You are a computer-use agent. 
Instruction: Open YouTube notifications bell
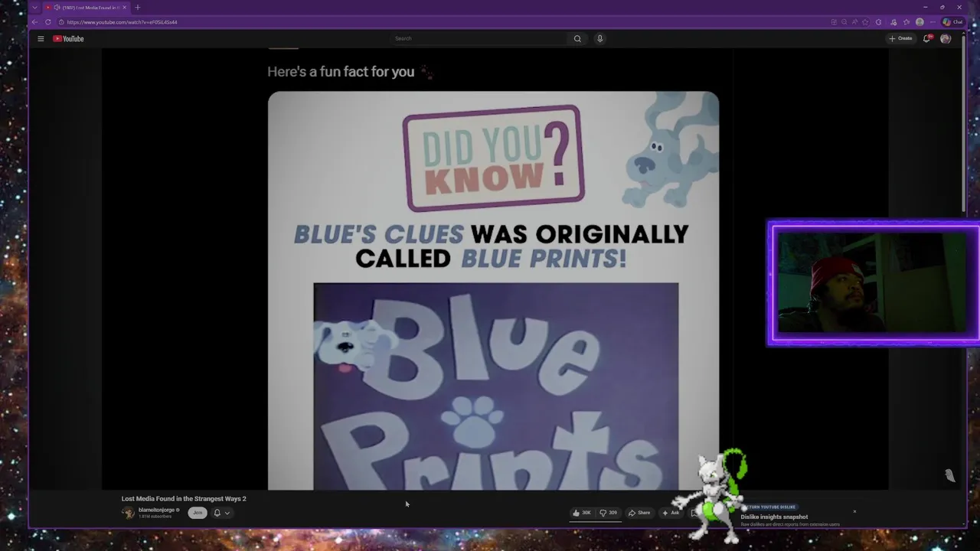(x=926, y=38)
